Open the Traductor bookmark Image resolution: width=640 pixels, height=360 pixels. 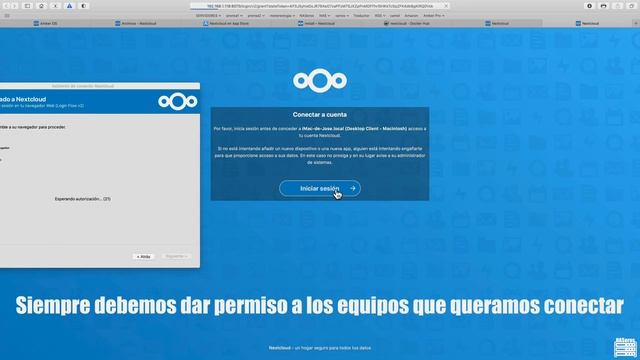pos(361,16)
